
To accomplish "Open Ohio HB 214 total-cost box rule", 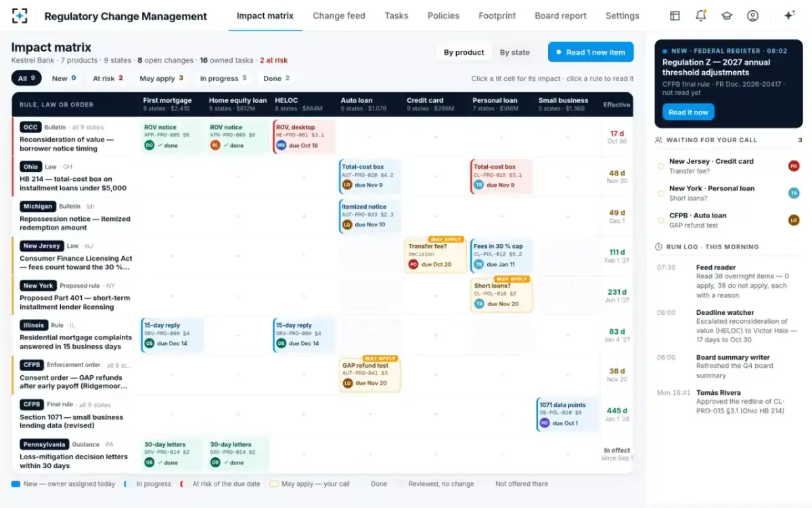I will point(74,177).
